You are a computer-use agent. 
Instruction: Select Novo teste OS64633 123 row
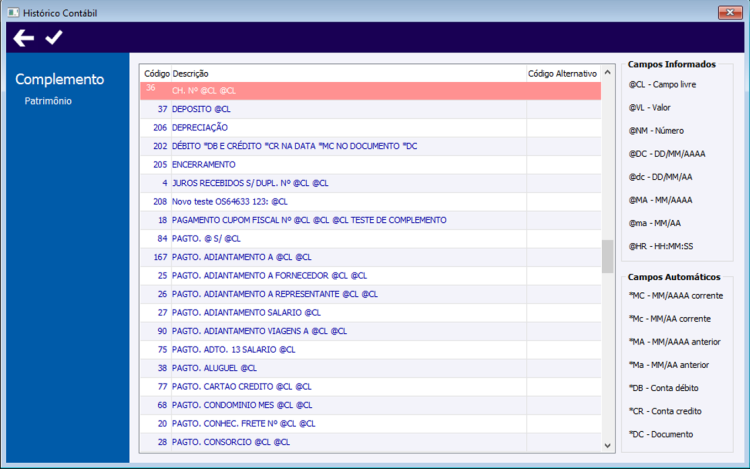(x=371, y=202)
